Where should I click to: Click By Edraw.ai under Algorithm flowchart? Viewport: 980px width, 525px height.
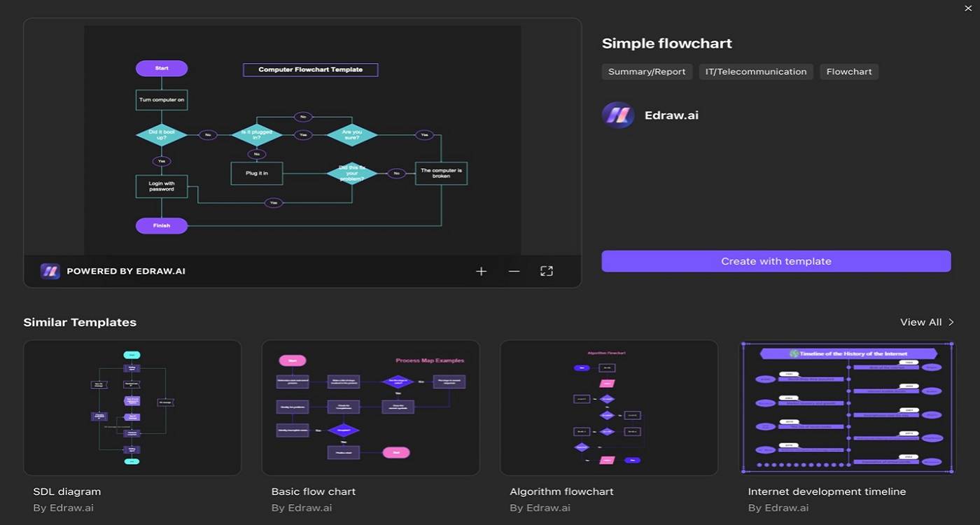tap(540, 507)
